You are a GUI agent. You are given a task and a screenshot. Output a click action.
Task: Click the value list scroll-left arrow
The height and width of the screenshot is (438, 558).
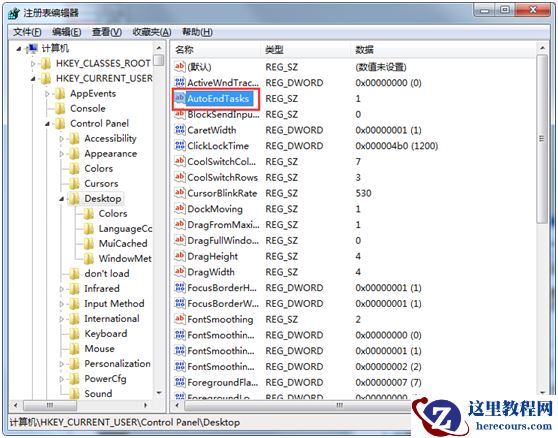click(x=177, y=405)
